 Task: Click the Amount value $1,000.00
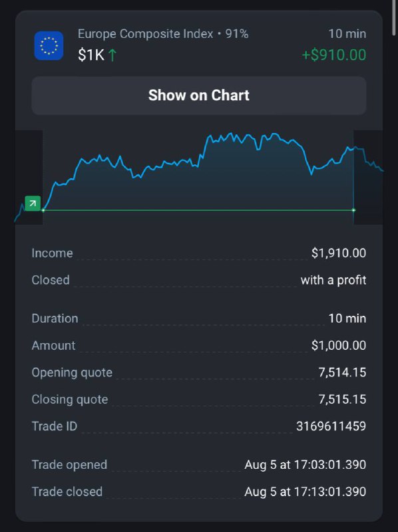339,345
